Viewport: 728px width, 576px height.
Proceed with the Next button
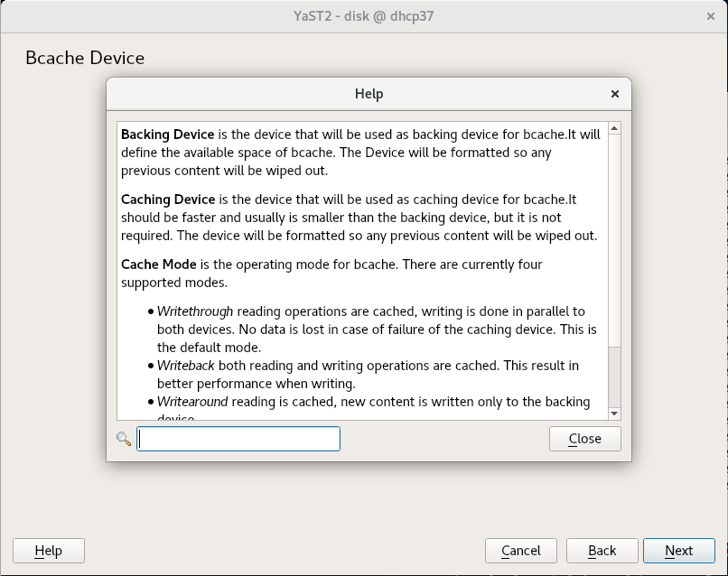click(x=678, y=551)
